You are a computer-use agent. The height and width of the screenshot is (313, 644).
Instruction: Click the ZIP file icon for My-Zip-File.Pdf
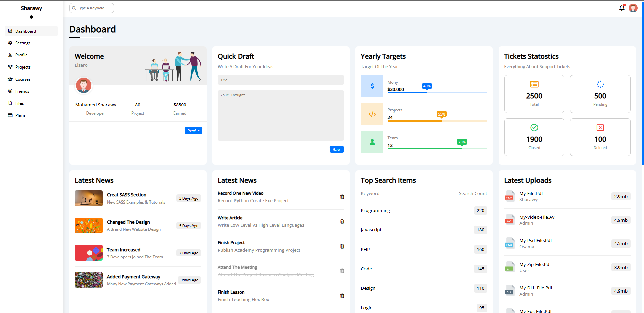pyautogui.click(x=510, y=267)
